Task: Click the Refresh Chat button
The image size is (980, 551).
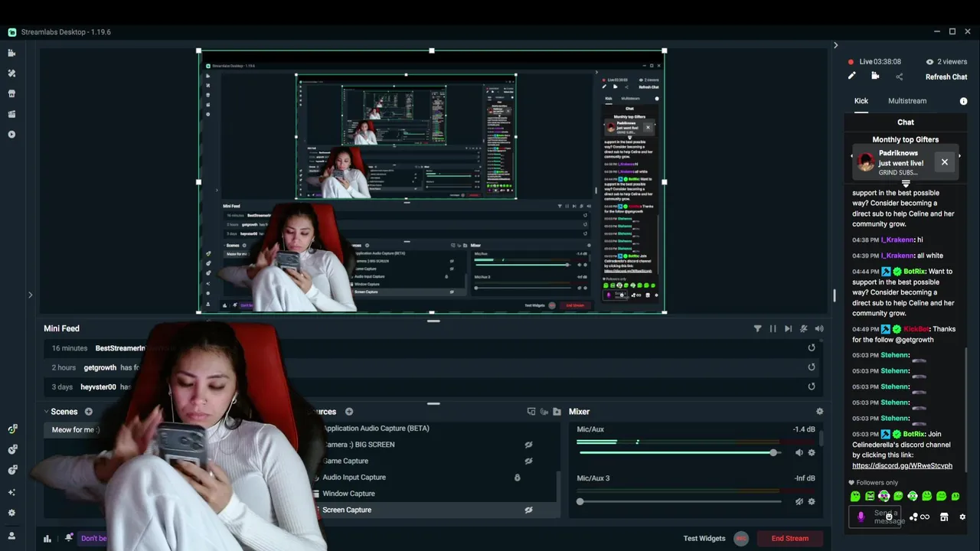Action: 946,77
